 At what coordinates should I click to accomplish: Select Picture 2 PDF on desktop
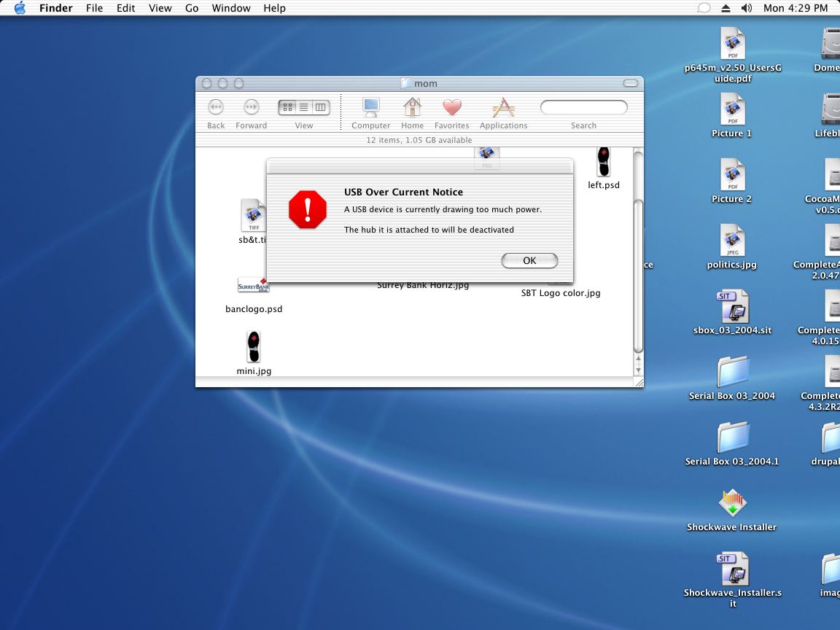coord(732,181)
